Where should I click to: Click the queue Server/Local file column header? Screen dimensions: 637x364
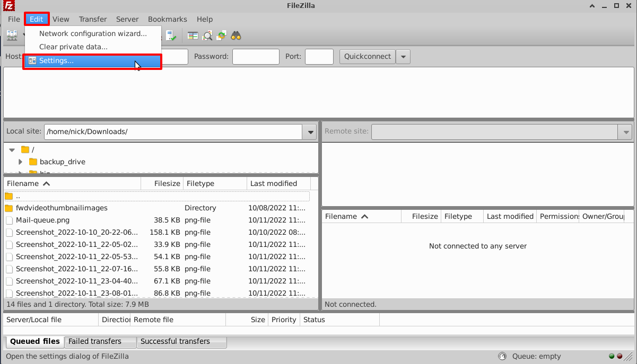[x=51, y=319]
